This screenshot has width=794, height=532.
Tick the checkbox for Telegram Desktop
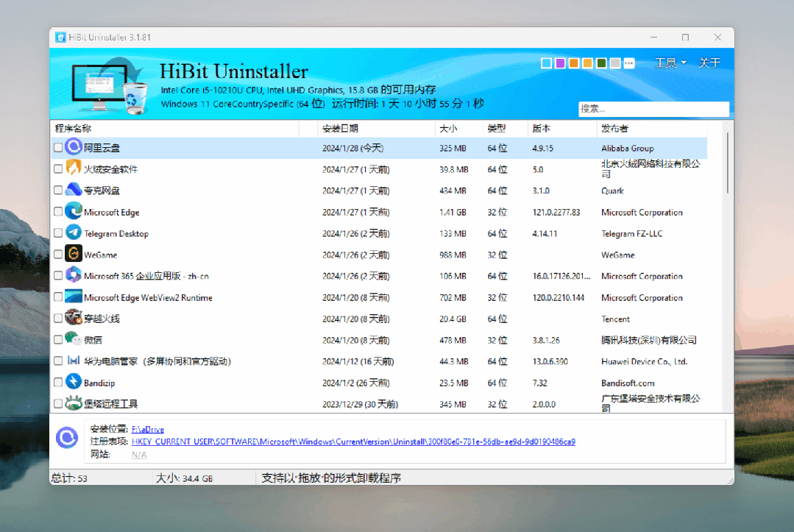(x=58, y=233)
